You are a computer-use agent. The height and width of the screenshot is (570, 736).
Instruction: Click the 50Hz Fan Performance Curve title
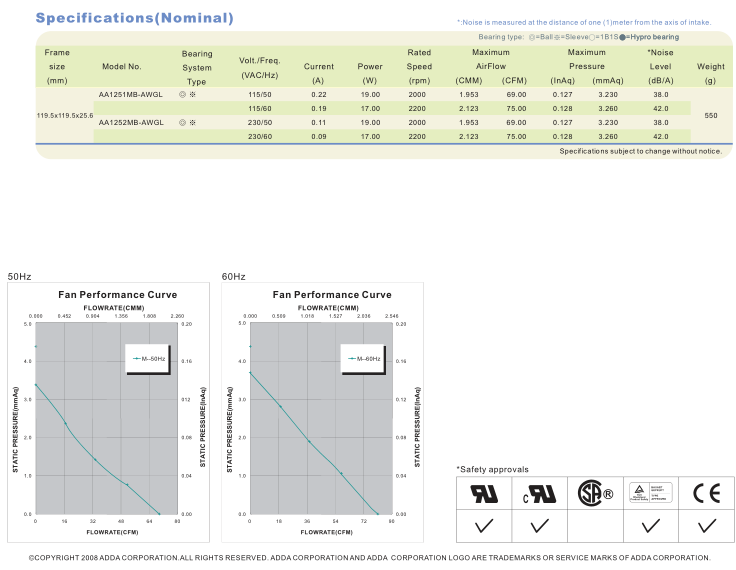point(118,295)
